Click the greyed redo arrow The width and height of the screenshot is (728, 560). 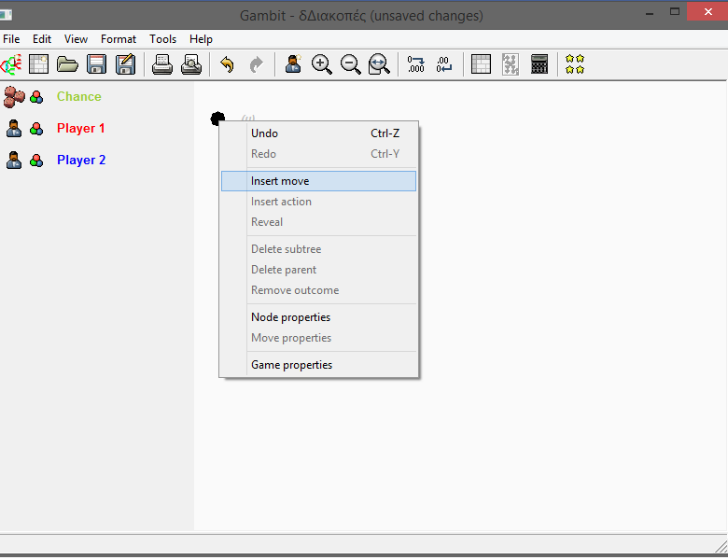pos(257,64)
